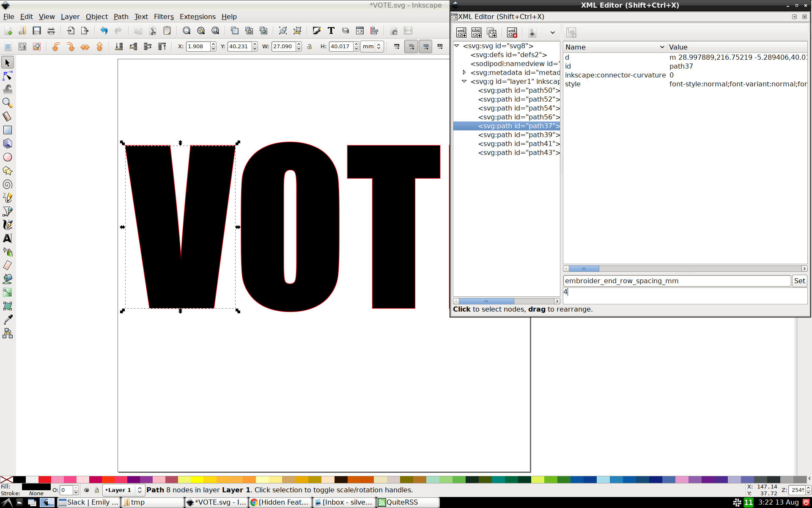Click the new text node icon
The height and width of the screenshot is (508, 812).
[477, 33]
